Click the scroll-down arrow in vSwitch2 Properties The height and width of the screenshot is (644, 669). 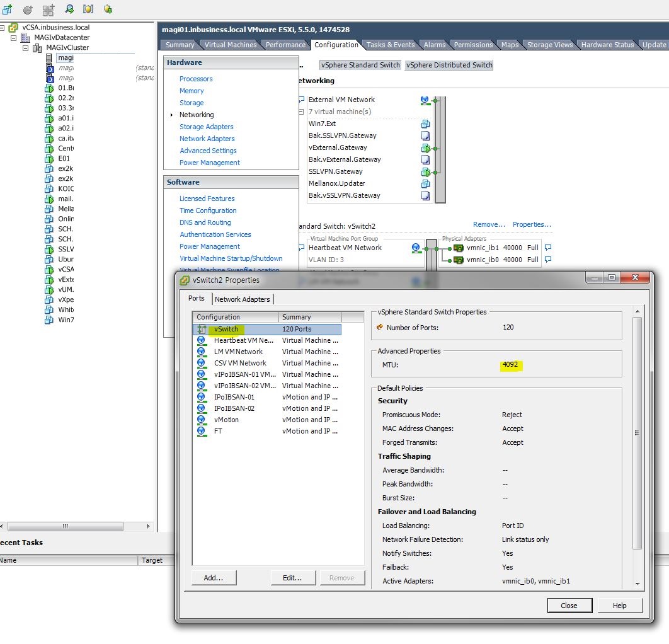[x=638, y=584]
